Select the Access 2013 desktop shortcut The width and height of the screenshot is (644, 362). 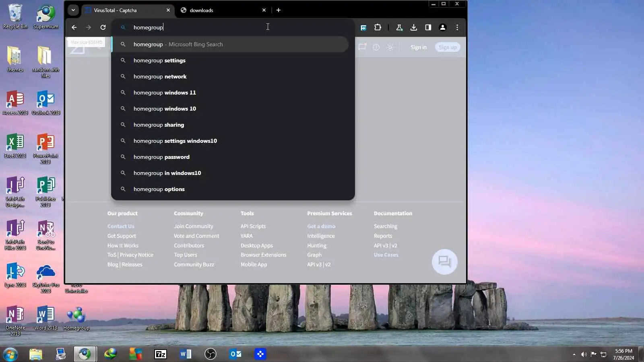pos(15,103)
